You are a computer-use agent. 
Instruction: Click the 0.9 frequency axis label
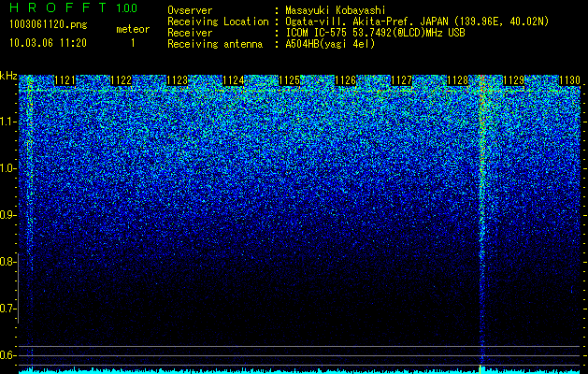(8, 215)
